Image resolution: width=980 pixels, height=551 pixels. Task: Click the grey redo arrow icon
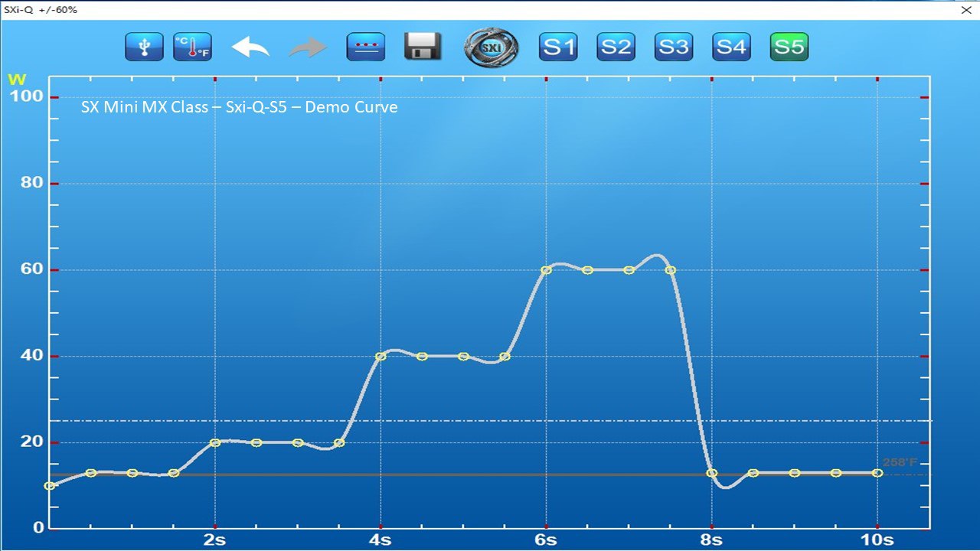[308, 47]
